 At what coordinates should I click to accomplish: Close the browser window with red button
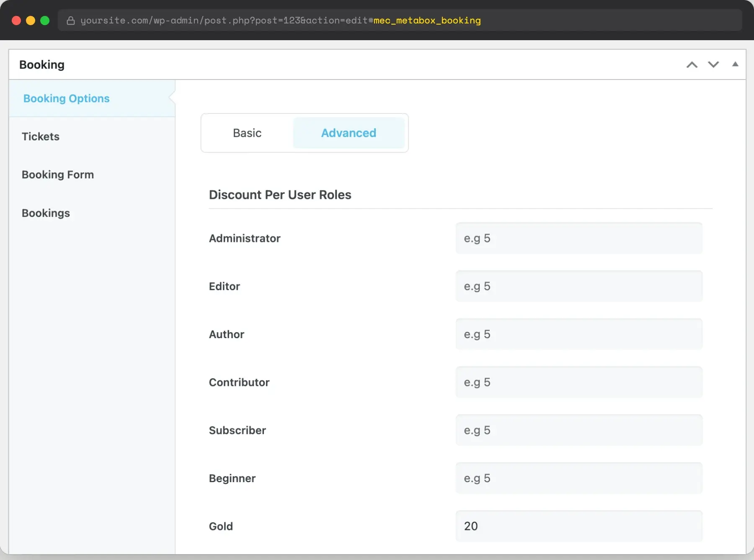(16, 21)
